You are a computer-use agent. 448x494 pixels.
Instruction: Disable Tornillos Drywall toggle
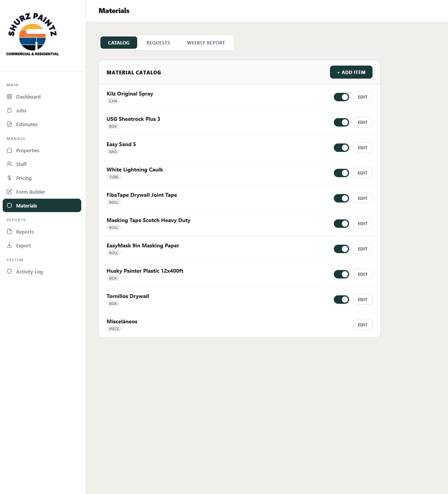coord(341,300)
